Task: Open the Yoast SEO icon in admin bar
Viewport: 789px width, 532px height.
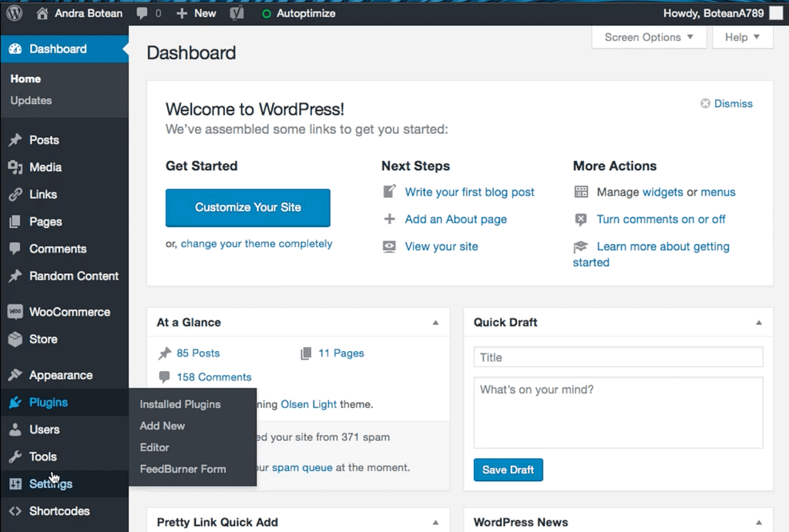Action: [x=237, y=14]
